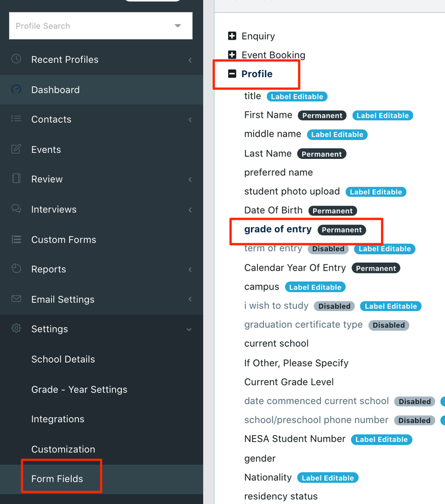
Task: Click the Interviews chat bubbles icon
Action: (16, 209)
